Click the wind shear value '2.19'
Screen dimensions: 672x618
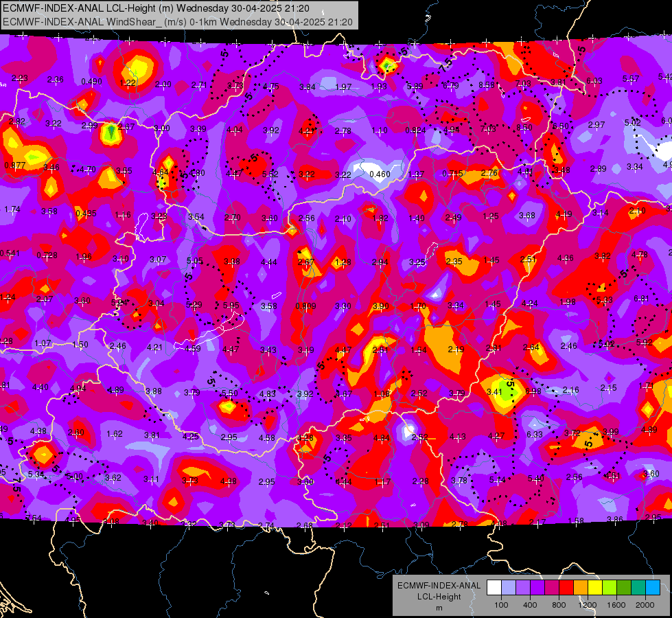pyautogui.click(x=456, y=349)
